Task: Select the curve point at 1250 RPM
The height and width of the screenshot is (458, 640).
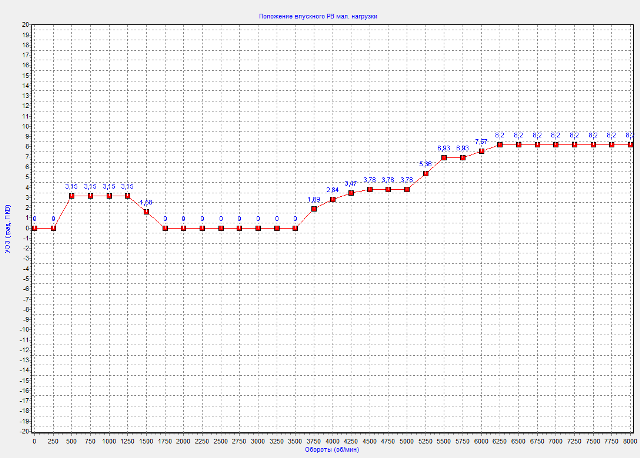Action: pyautogui.click(x=127, y=196)
